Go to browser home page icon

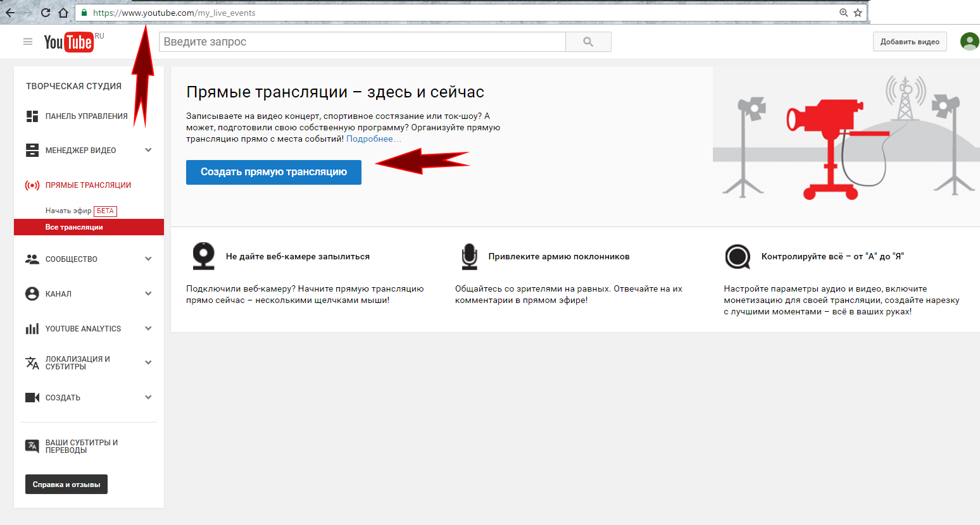pos(63,13)
